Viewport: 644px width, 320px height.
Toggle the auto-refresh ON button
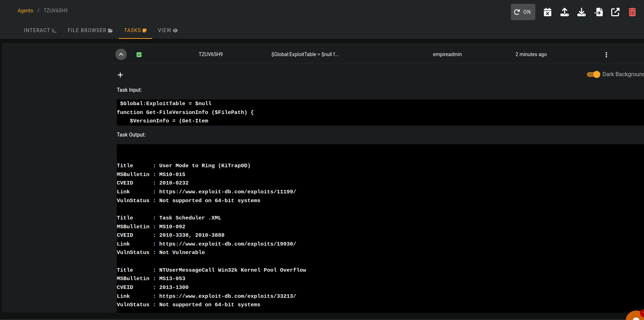(x=523, y=12)
